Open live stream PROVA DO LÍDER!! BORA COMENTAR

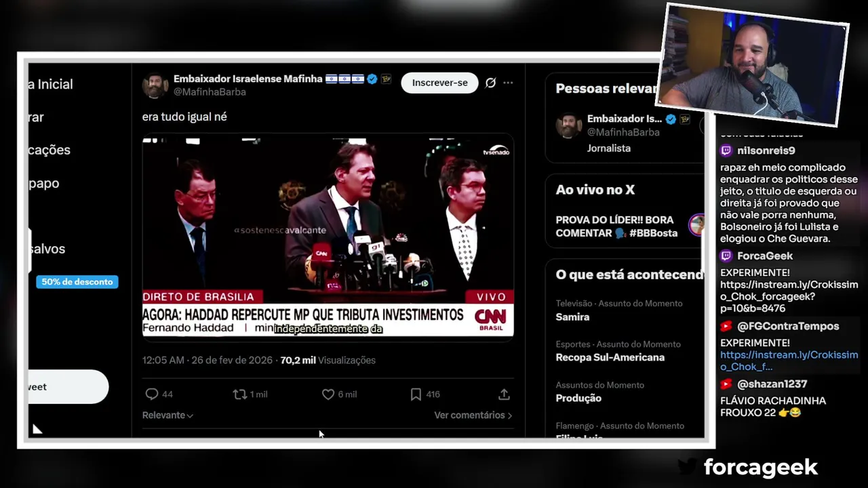click(x=616, y=226)
